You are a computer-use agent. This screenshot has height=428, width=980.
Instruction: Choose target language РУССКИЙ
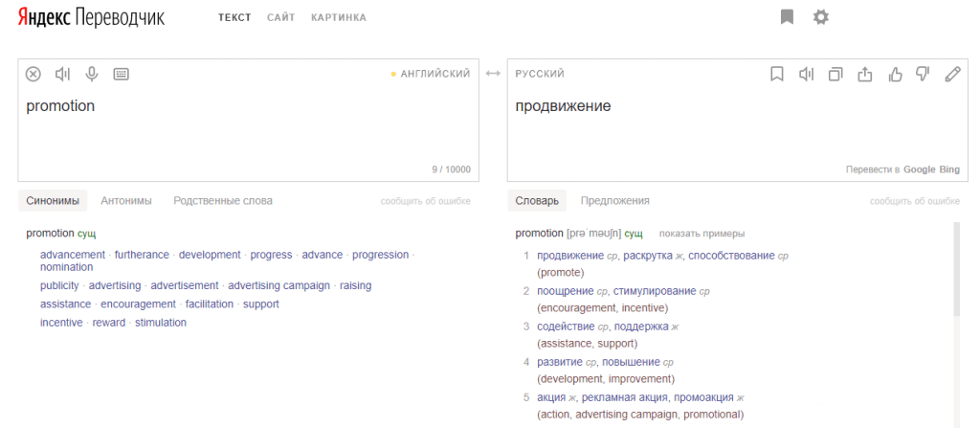pos(540,74)
